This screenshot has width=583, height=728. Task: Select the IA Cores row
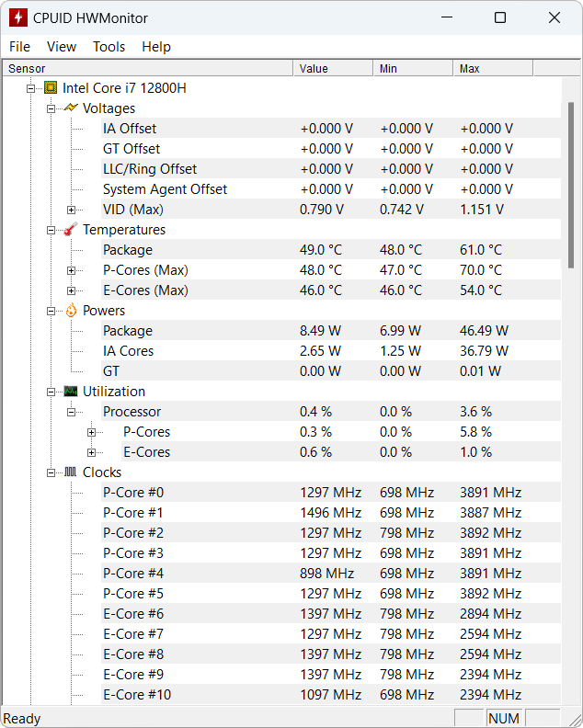pos(331,351)
